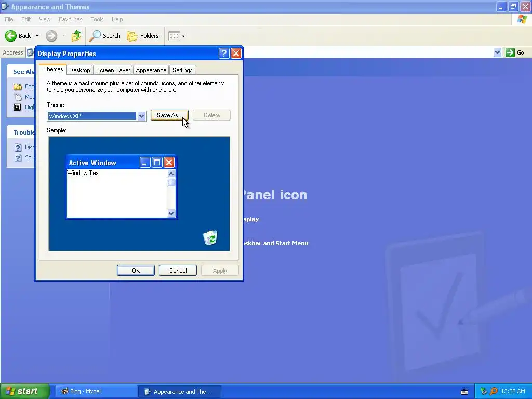Switch to the Screen Saver tab
Image resolution: width=532 pixels, height=399 pixels.
coord(113,70)
